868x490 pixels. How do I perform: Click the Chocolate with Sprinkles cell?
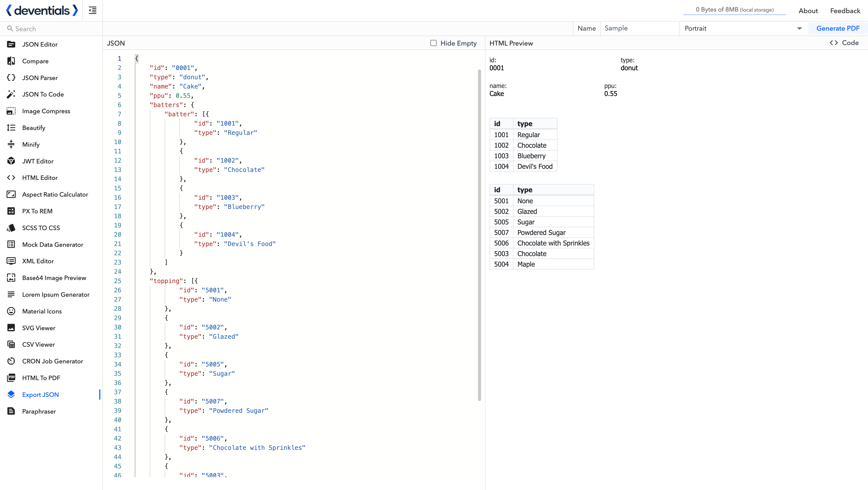(553, 243)
